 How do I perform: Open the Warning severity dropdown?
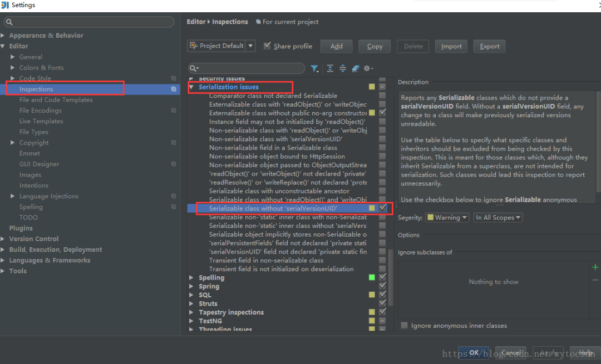click(x=447, y=218)
